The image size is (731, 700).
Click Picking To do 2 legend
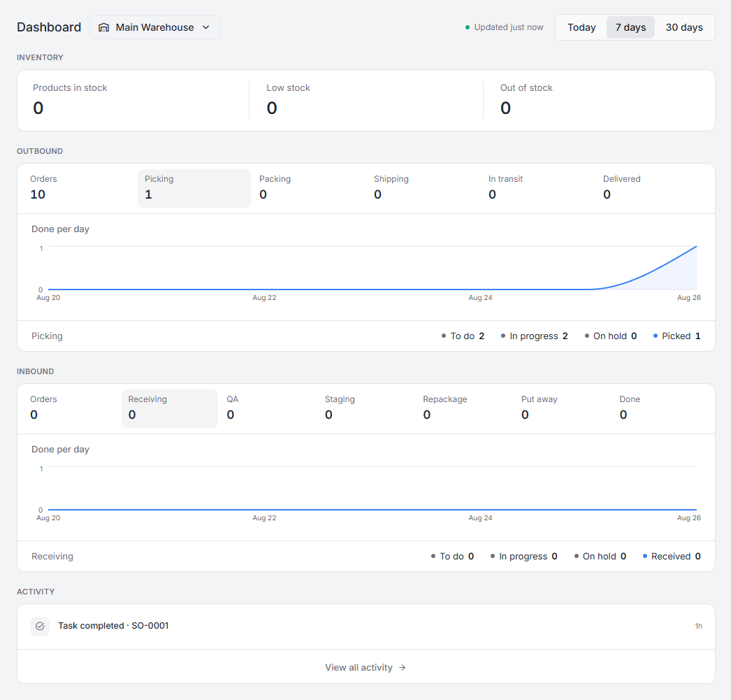coord(463,336)
